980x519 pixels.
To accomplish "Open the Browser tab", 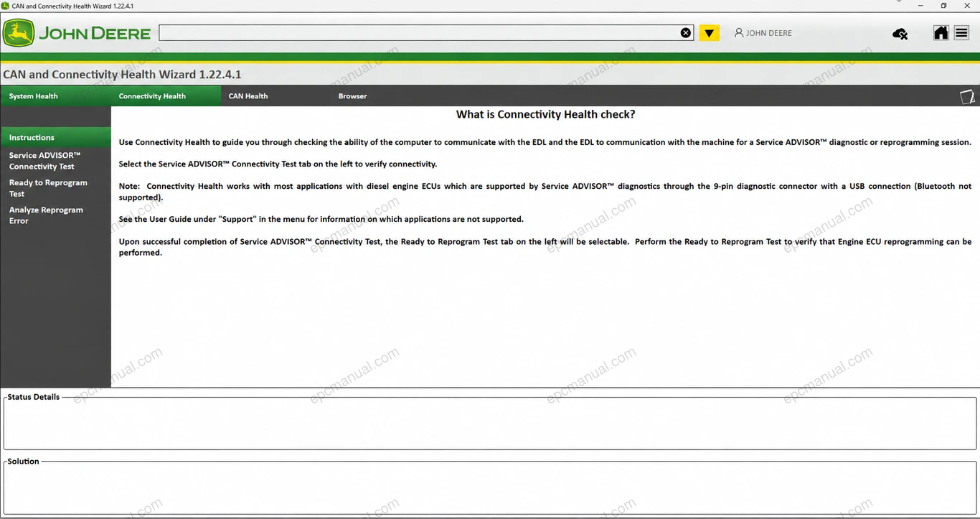I will coord(352,96).
